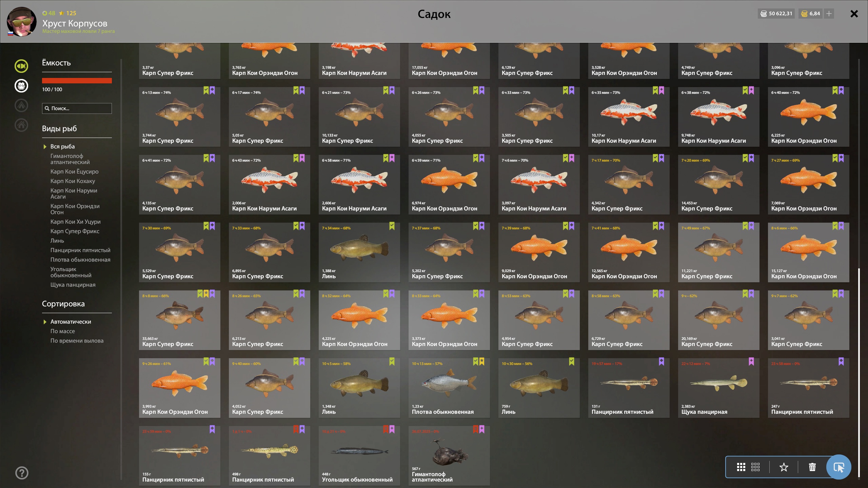Click the trash delete icon
Screen dimensions: 868x488
click(x=812, y=467)
